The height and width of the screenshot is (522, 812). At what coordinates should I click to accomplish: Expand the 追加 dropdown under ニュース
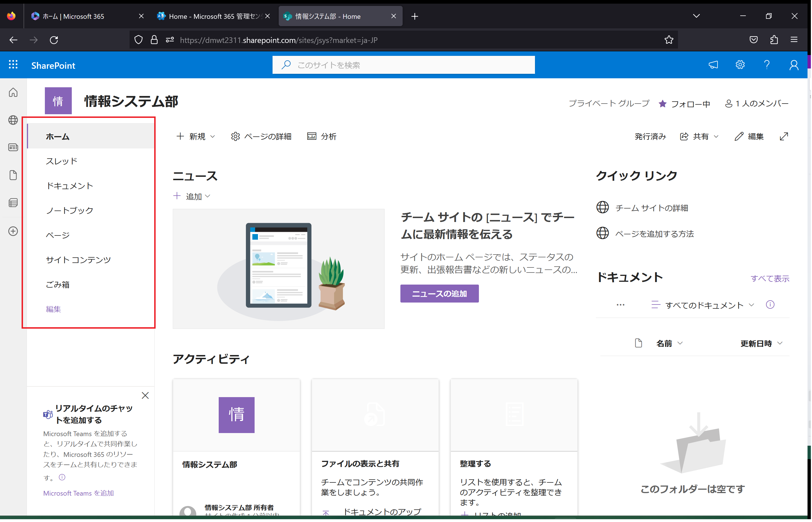coord(192,196)
